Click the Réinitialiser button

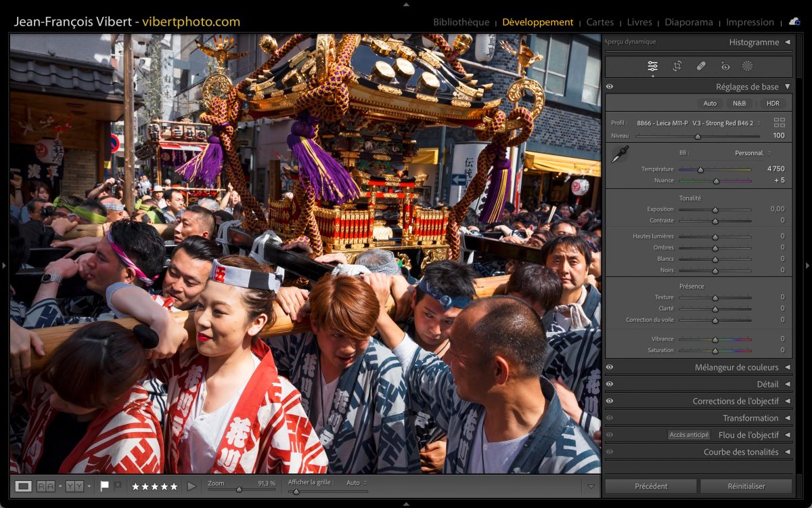tap(746, 486)
